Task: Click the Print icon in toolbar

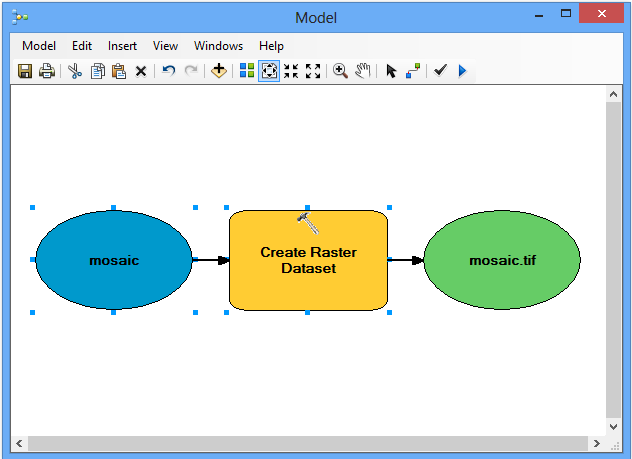Action: [46, 71]
